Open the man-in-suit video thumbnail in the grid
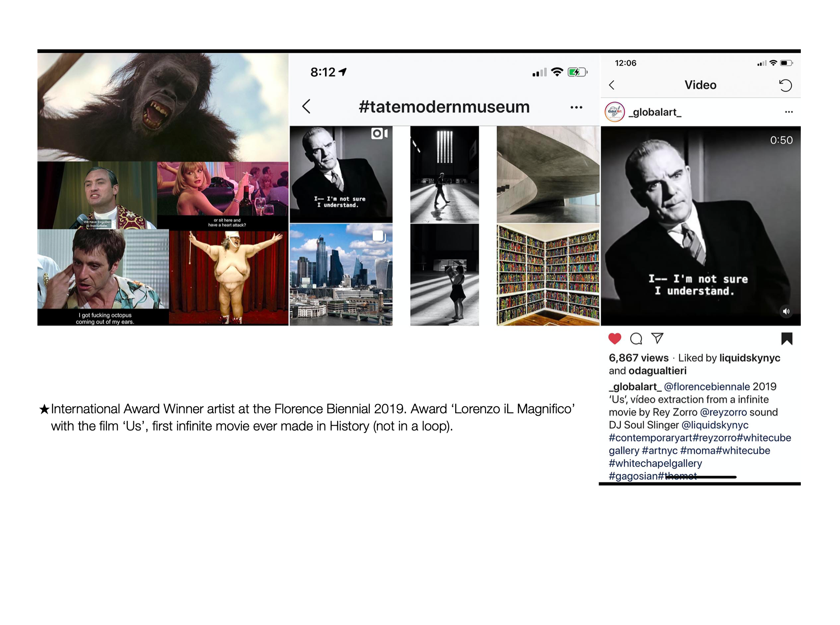Image resolution: width=840 pixels, height=625 pixels. tap(341, 174)
